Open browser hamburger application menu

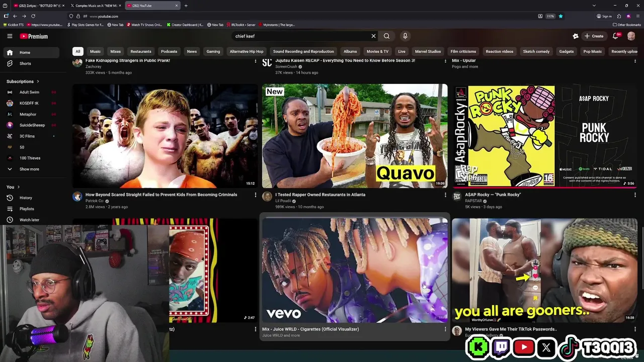[x=637, y=16]
